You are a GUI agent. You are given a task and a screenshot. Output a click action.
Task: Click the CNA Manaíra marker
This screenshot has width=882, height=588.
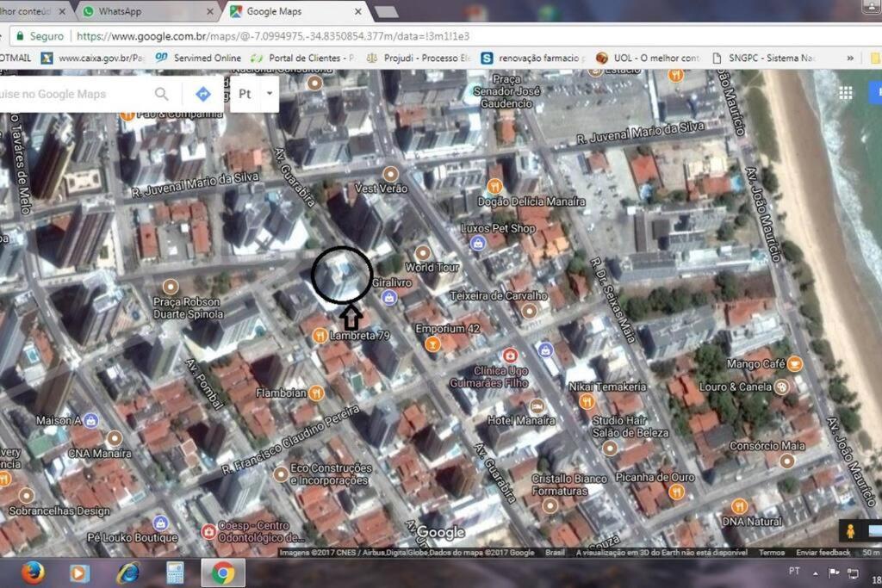(115, 438)
